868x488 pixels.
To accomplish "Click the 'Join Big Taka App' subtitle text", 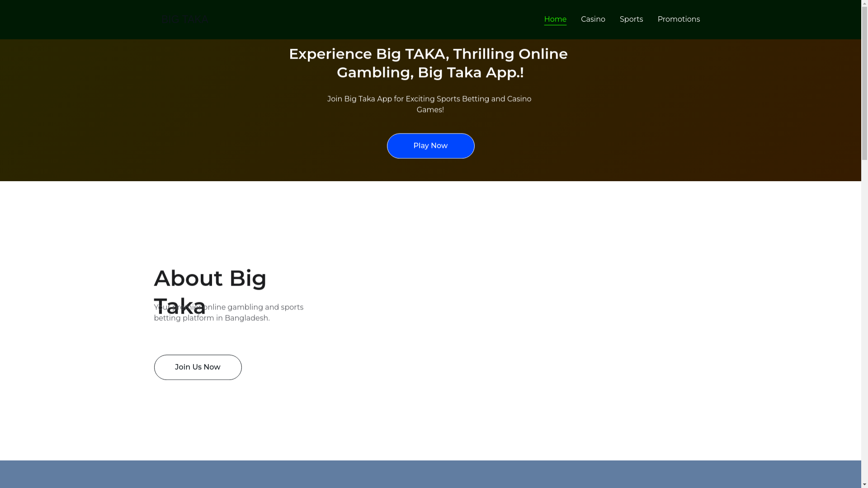I will click(x=429, y=104).
